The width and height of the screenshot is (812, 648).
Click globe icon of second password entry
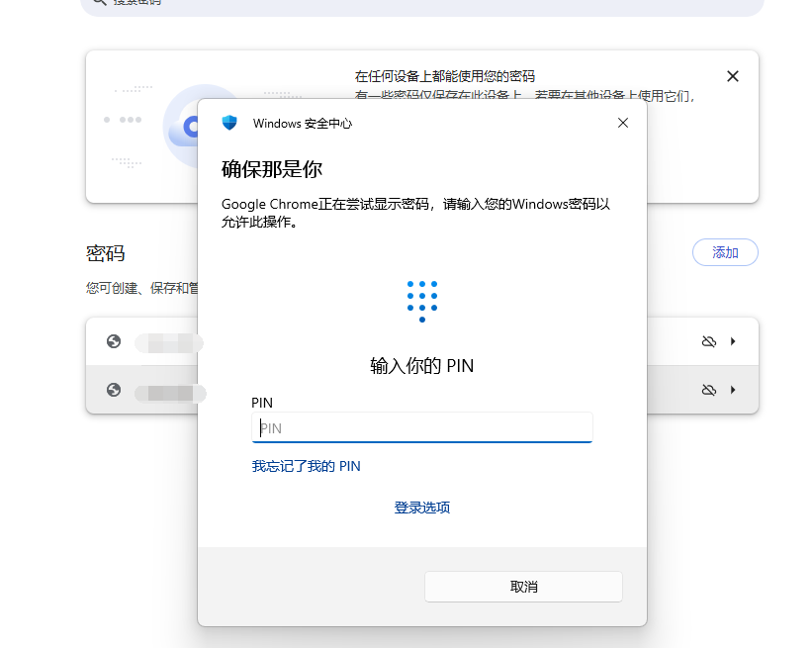click(114, 390)
